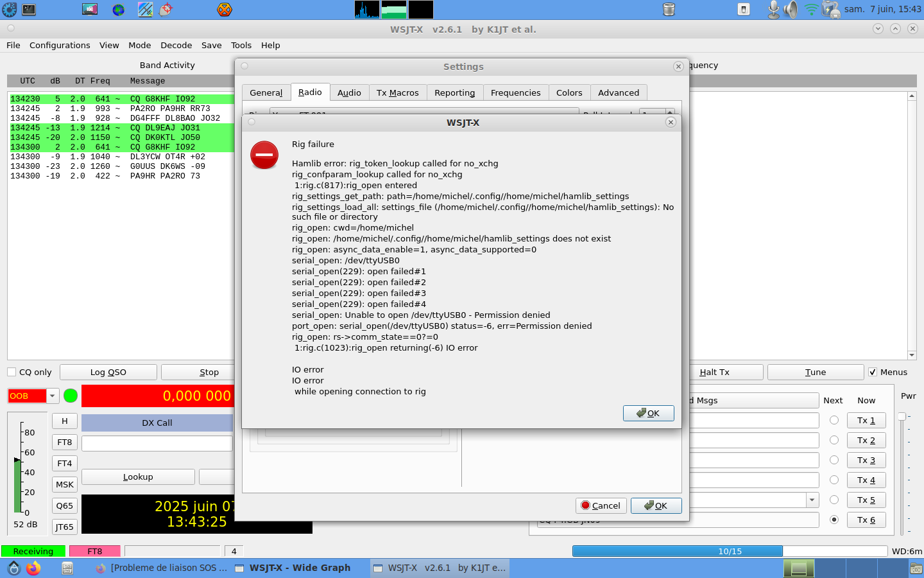Switch to the Audio settings tab
This screenshot has width=924, height=578.
pyautogui.click(x=349, y=92)
